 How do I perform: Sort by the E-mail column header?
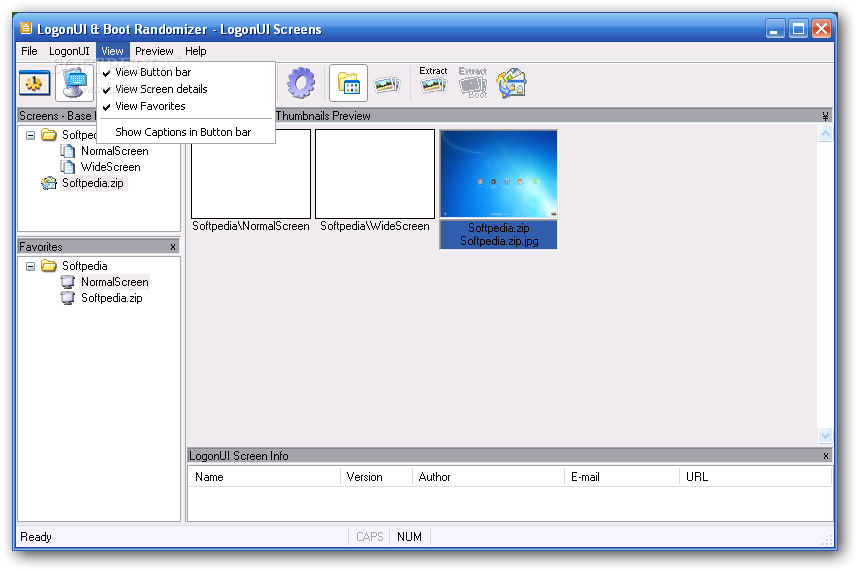622,477
